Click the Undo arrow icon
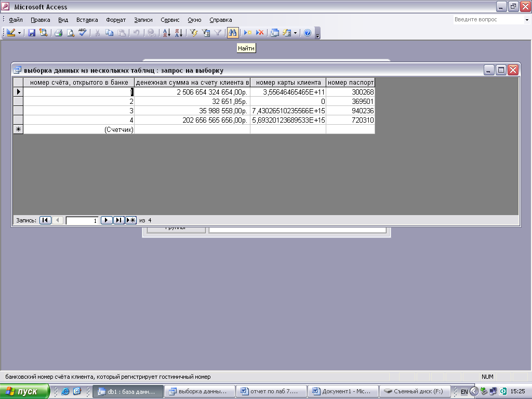 137,33
